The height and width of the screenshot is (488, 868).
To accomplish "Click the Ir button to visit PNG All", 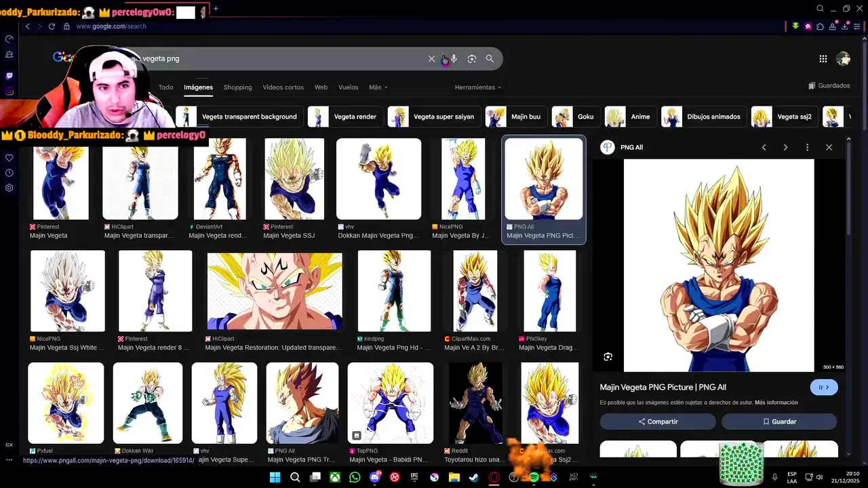I will tap(824, 387).
